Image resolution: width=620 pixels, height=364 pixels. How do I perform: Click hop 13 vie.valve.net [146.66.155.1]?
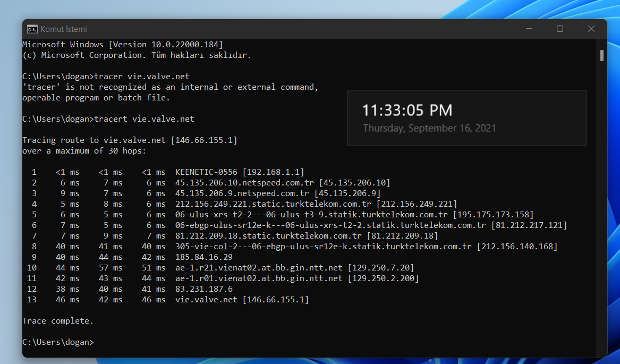242,300
